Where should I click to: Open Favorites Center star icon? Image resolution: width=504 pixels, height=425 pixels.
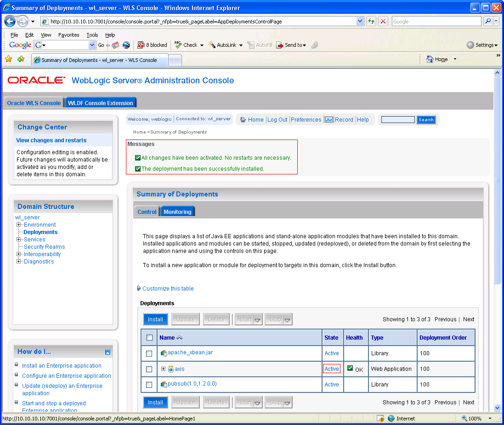coord(9,59)
